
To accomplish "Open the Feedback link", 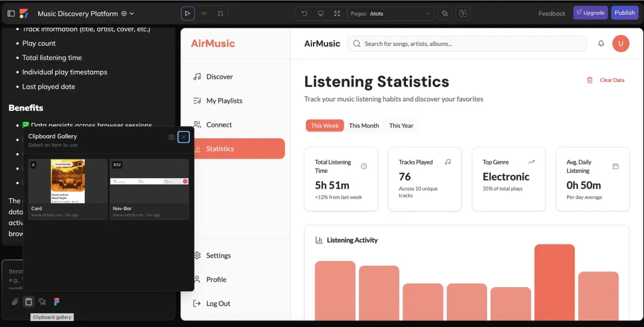I will coord(552,14).
